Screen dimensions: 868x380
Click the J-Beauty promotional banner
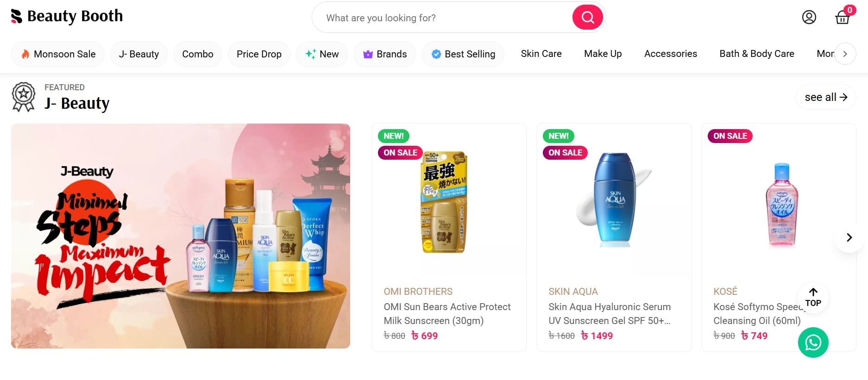click(x=181, y=236)
